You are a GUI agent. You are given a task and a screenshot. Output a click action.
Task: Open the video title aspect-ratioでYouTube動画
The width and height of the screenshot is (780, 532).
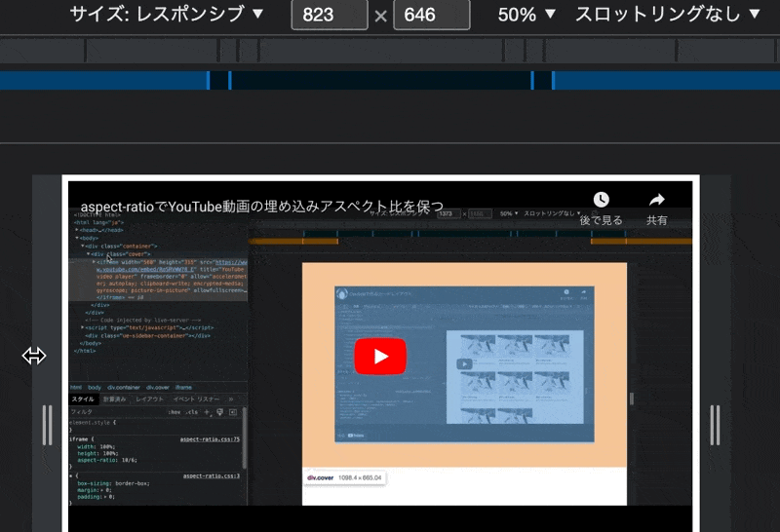pos(261,207)
